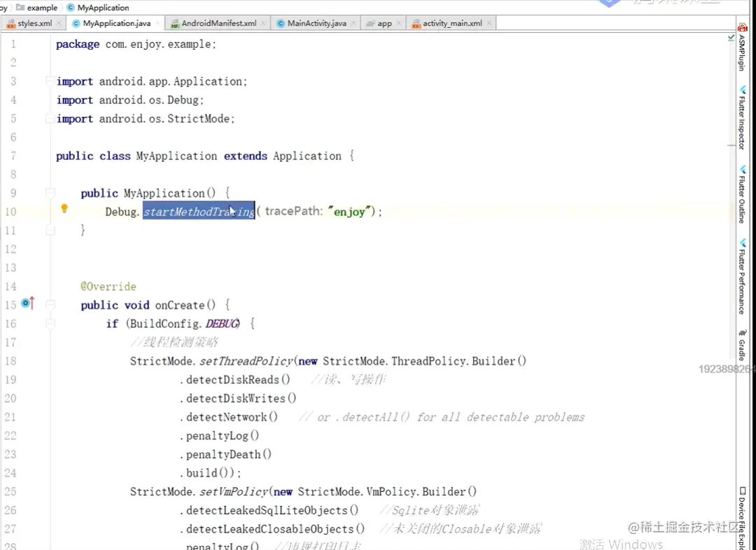Switch to the AndroidManifest.xml tab
756x550 pixels.
click(218, 23)
